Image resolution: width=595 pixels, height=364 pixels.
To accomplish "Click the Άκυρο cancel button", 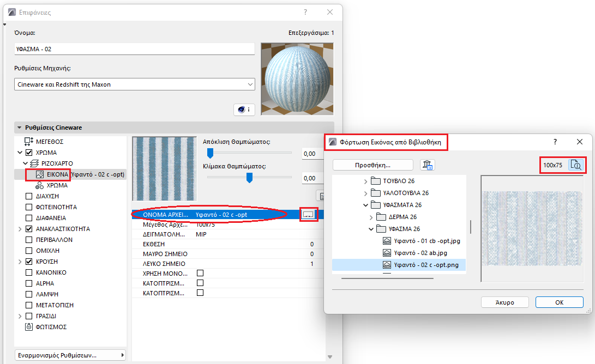I will point(504,302).
